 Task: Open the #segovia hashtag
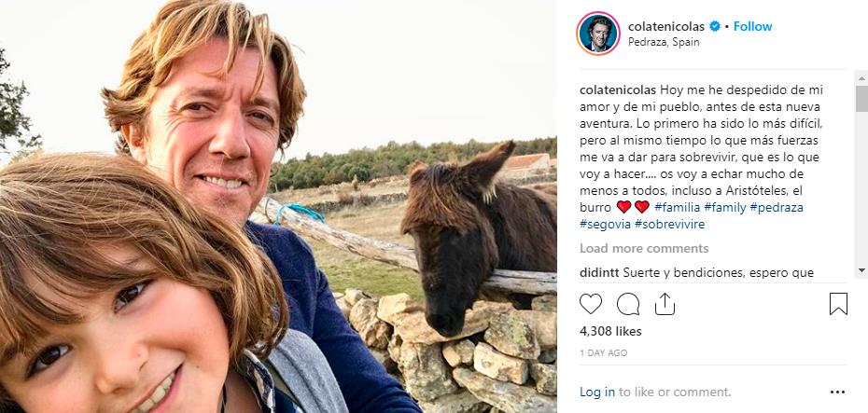(604, 224)
